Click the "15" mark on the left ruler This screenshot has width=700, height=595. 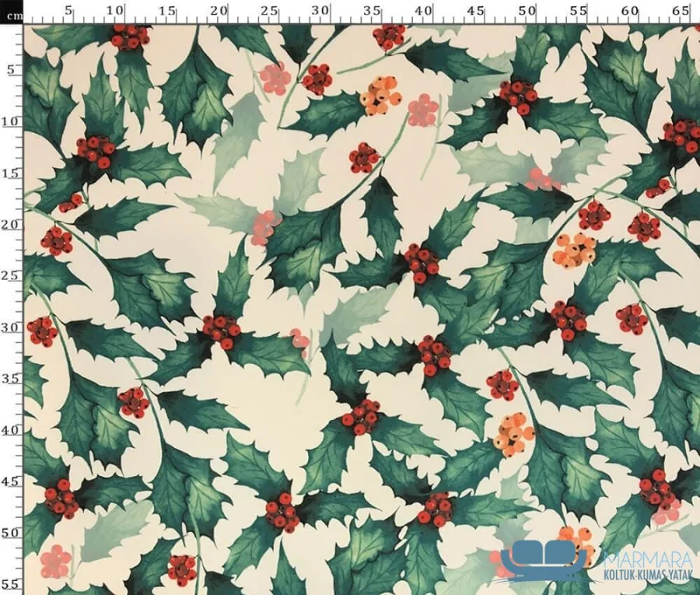[11, 173]
